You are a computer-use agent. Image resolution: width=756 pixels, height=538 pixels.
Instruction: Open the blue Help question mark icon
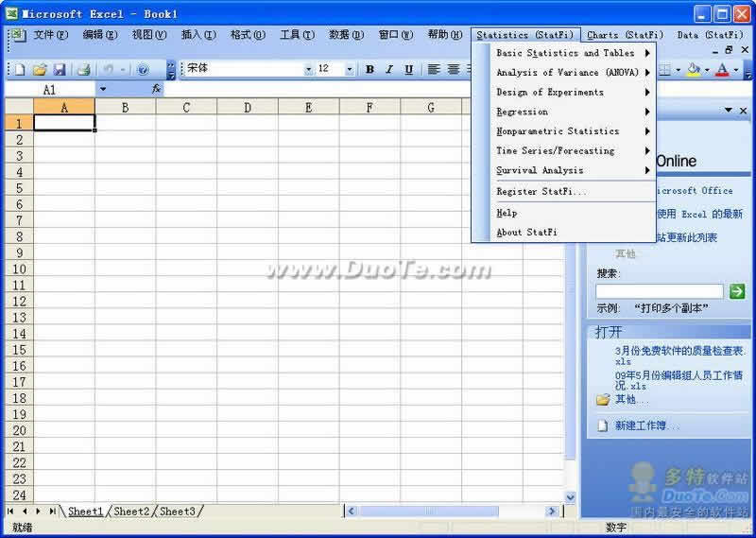pos(143,69)
